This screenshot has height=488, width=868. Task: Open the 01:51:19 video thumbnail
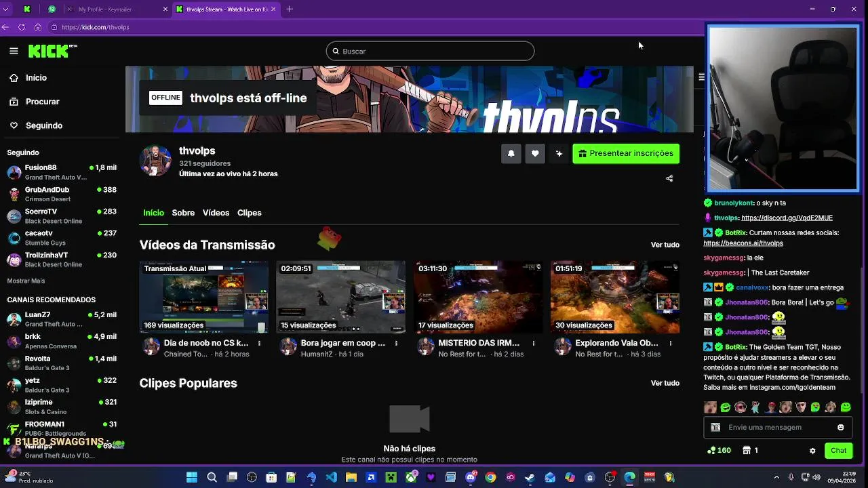[x=615, y=297]
